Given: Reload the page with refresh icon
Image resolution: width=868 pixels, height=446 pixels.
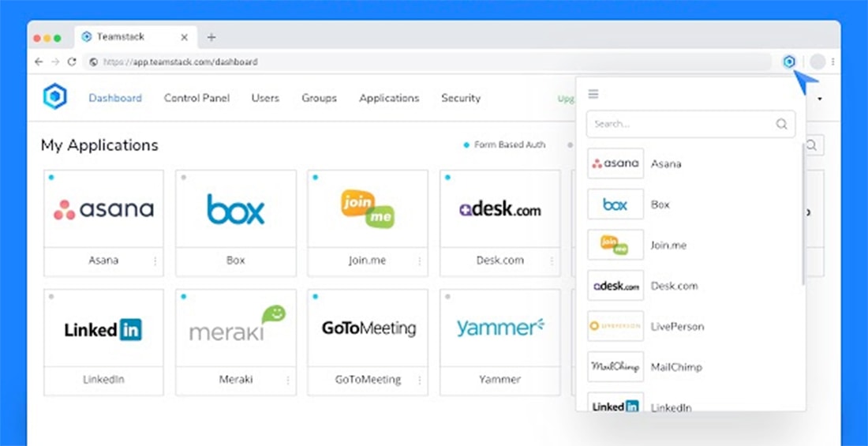Looking at the screenshot, I should [x=71, y=62].
